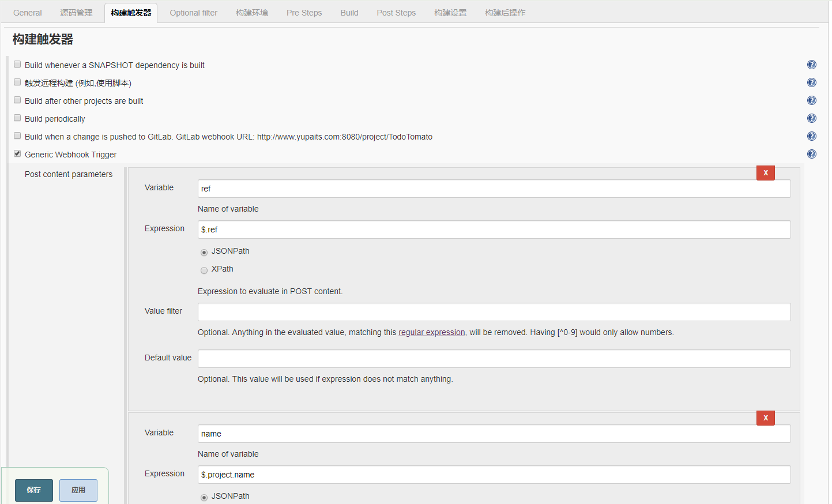Delete the 'ref' variable parameter block

765,173
